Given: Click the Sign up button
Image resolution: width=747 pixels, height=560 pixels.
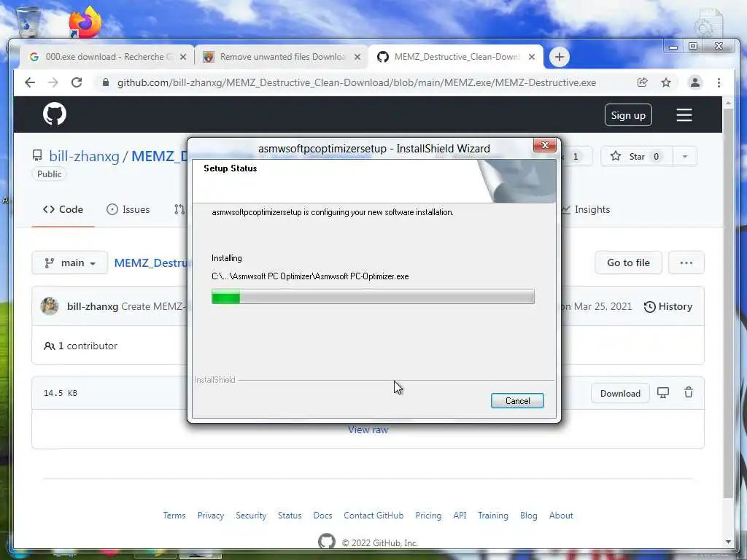Looking at the screenshot, I should point(628,115).
